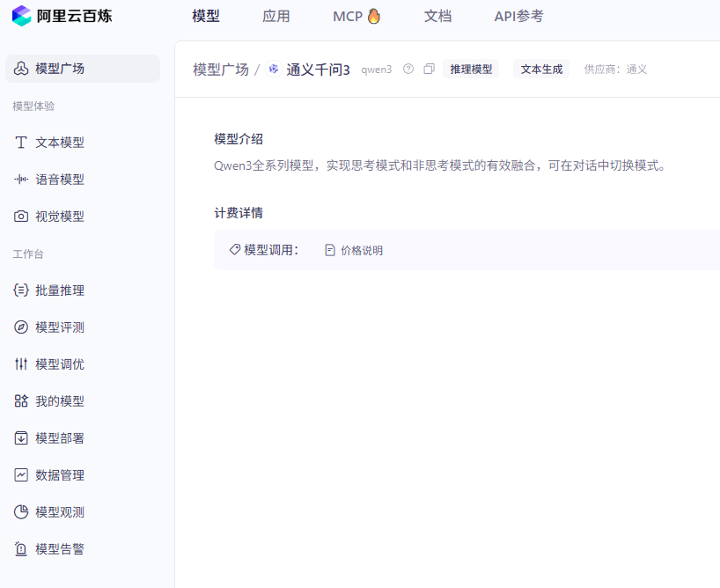Screen dimensions: 720x588
Task: Click the 语音模型 waveform icon
Action: pos(21,180)
